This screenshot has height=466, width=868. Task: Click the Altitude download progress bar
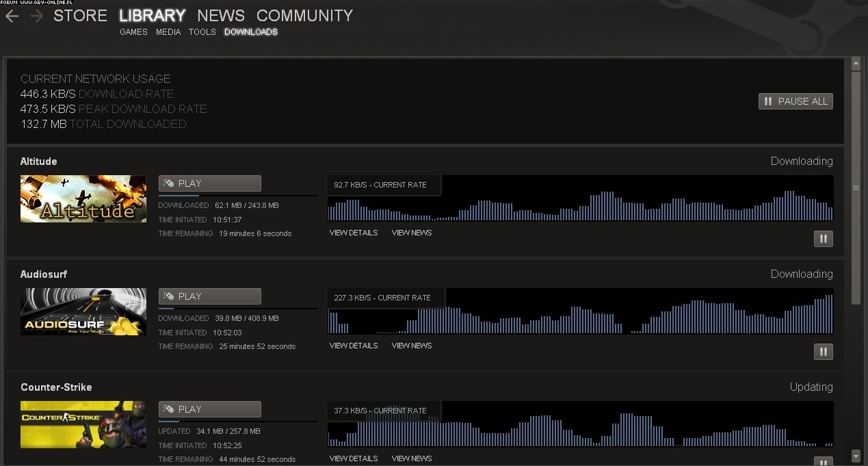238,196
